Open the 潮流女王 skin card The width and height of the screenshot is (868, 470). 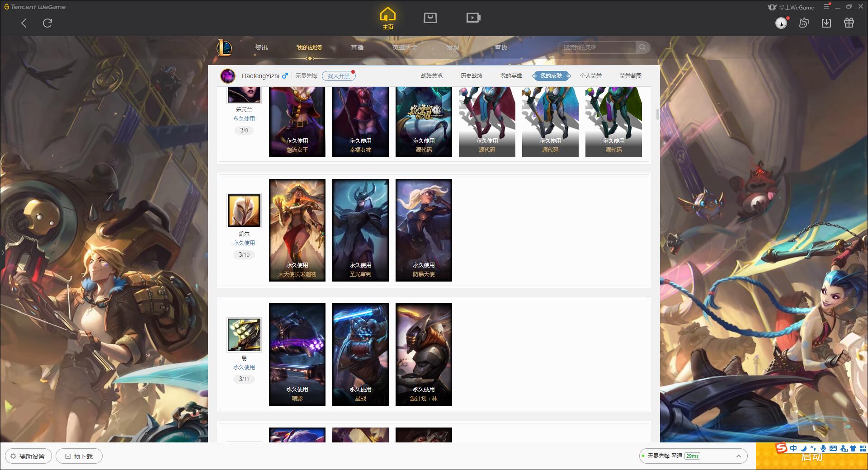[x=297, y=122]
